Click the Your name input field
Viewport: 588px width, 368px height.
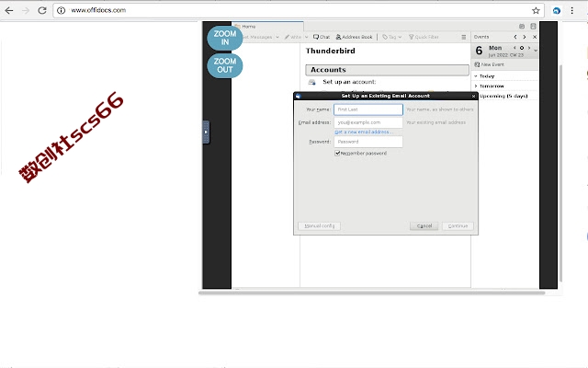tap(368, 109)
